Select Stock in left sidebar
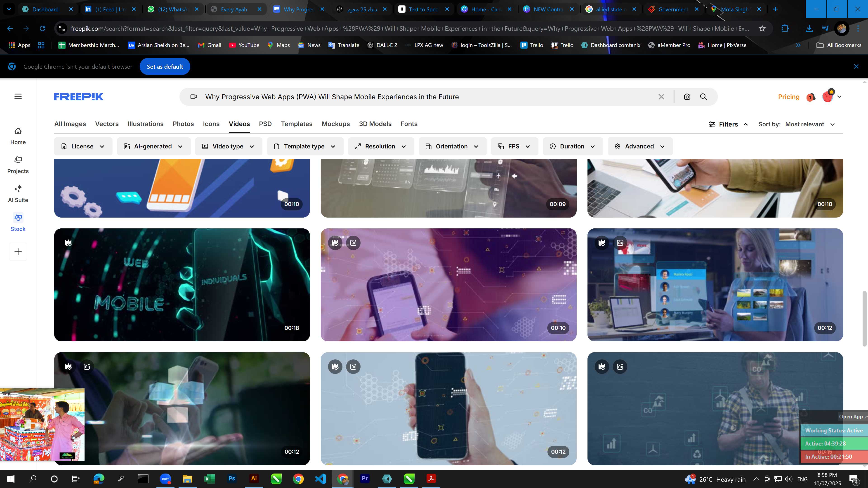This screenshot has height=488, width=868. (18, 223)
